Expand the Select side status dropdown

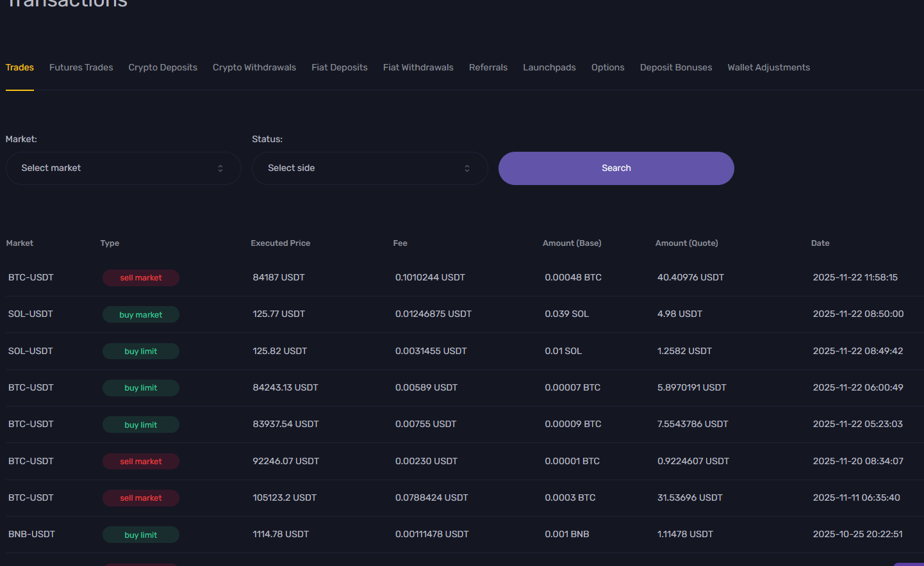click(x=369, y=168)
